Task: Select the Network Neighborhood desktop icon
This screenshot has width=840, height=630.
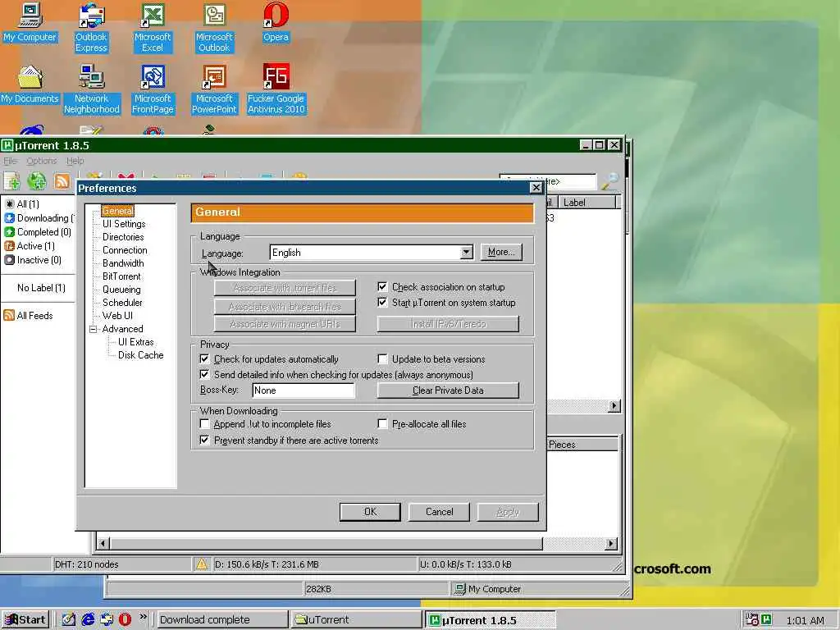Action: coord(92,89)
